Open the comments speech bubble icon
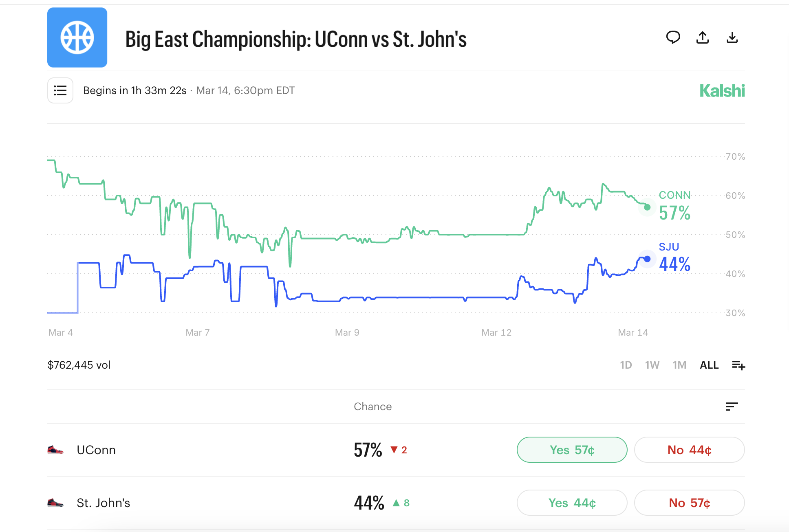Screen dimensions: 789x532 click(x=673, y=37)
